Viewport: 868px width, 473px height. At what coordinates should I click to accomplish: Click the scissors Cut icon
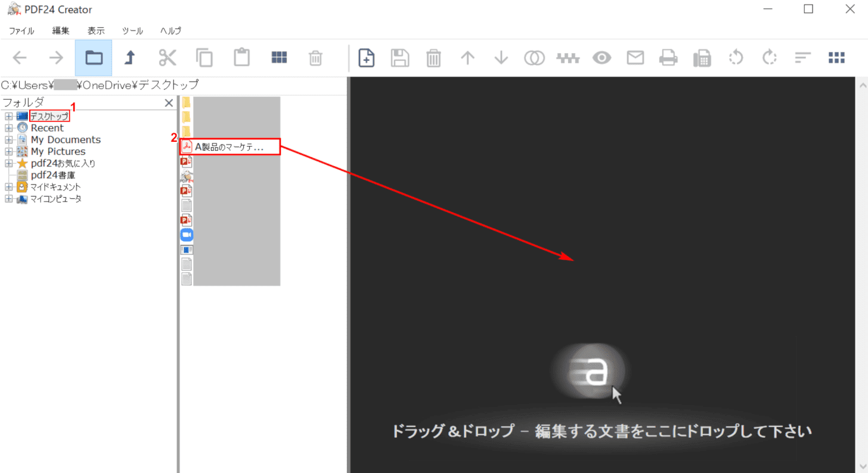pyautogui.click(x=168, y=58)
